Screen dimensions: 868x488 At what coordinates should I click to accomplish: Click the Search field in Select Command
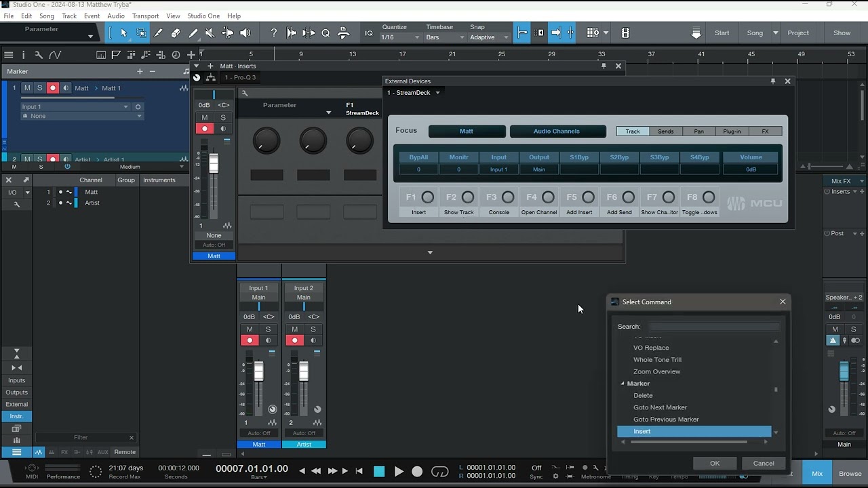point(714,327)
